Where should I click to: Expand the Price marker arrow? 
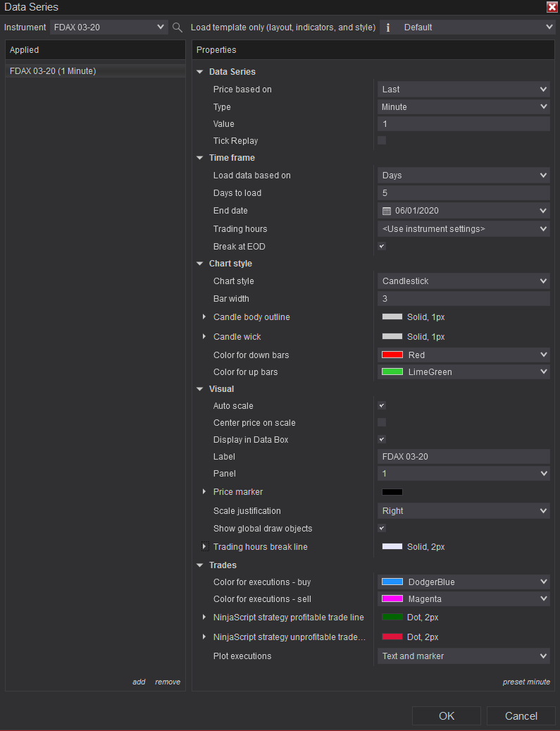click(204, 492)
